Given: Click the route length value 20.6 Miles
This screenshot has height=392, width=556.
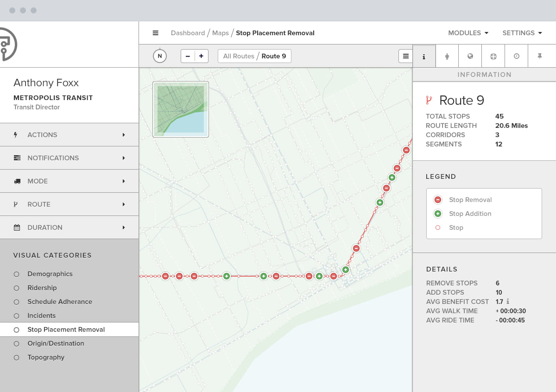Looking at the screenshot, I should (x=512, y=126).
